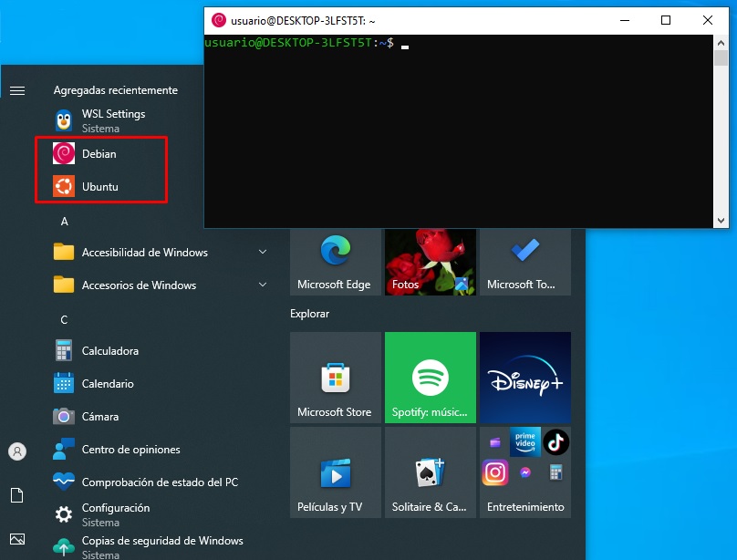Screen dimensions: 737x560
Task: Open the Disney+ tile
Action: 525,378
